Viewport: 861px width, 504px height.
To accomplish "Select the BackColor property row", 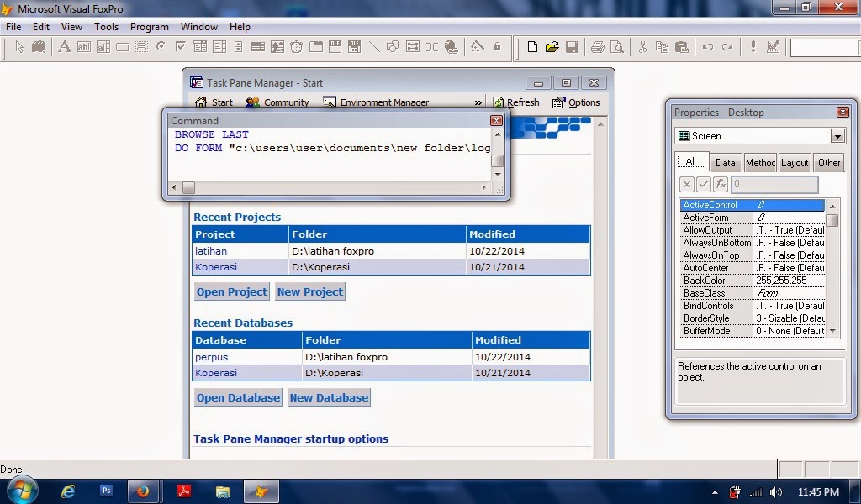I will pos(753,281).
